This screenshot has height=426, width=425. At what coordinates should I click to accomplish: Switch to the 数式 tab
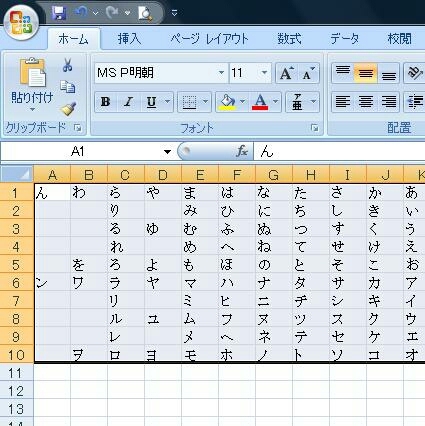pos(289,39)
